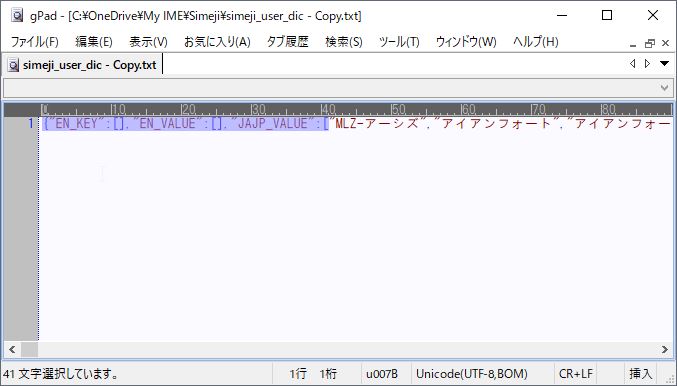Click the 1桁 column indicator in status bar

coord(328,373)
